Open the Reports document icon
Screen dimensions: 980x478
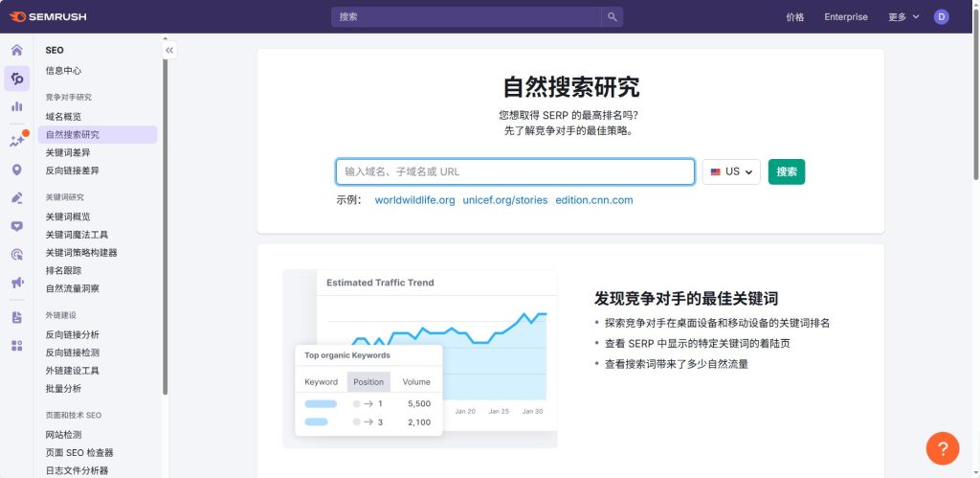click(x=17, y=317)
